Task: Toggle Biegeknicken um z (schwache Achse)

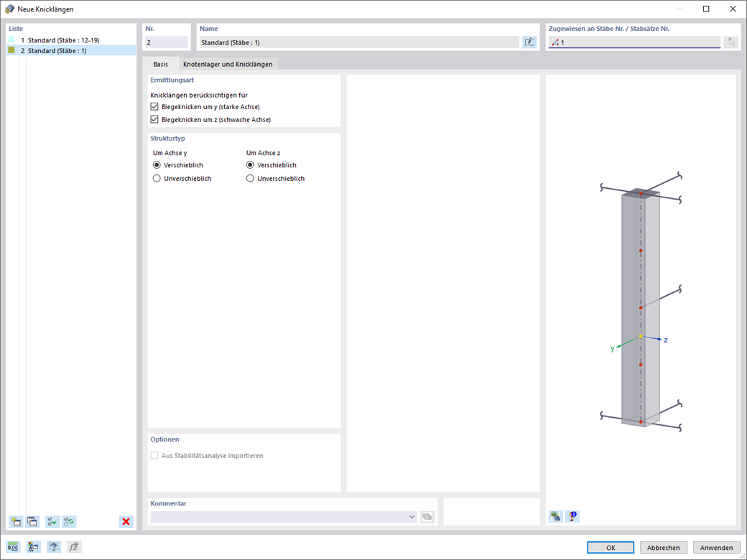Action: (x=154, y=119)
